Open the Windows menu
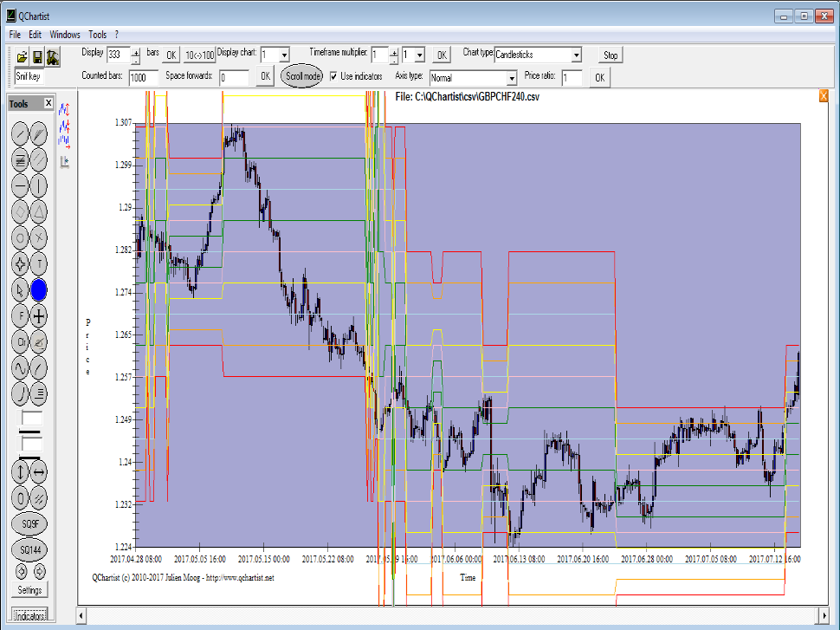This screenshot has height=630, width=840. tap(65, 35)
